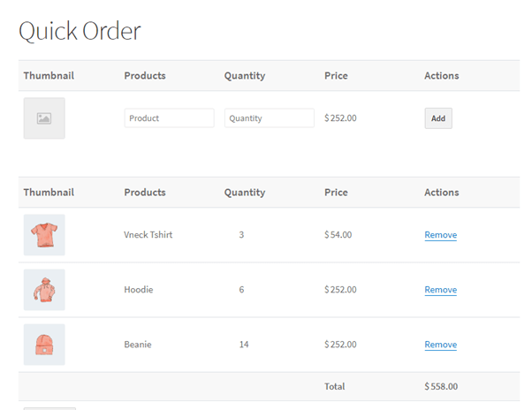The height and width of the screenshot is (410, 532).
Task: Click the Hoodie thumbnail image
Action: [44, 290]
